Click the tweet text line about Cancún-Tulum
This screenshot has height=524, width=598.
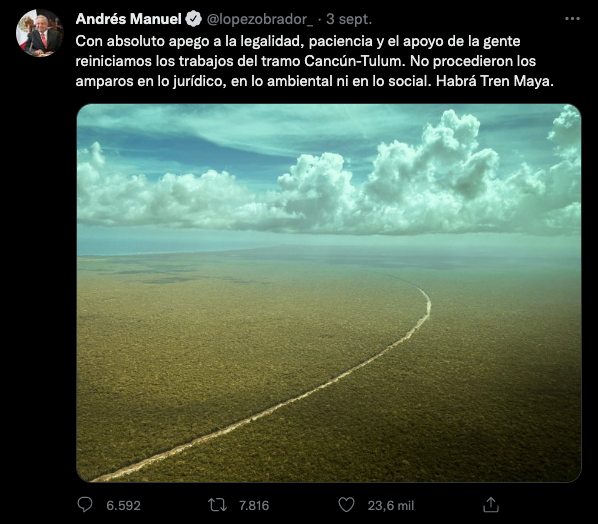pos(305,61)
